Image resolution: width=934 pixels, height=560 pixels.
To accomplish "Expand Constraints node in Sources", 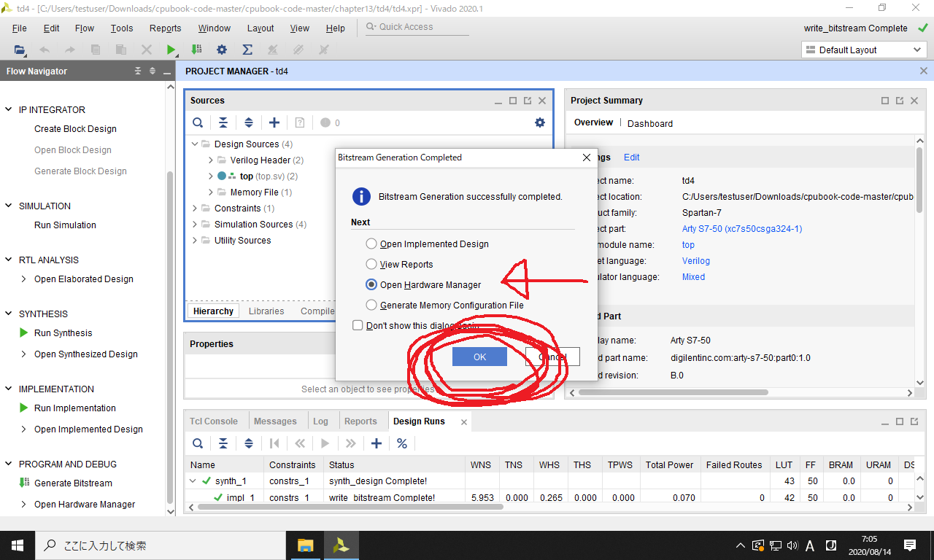I will click(x=195, y=209).
